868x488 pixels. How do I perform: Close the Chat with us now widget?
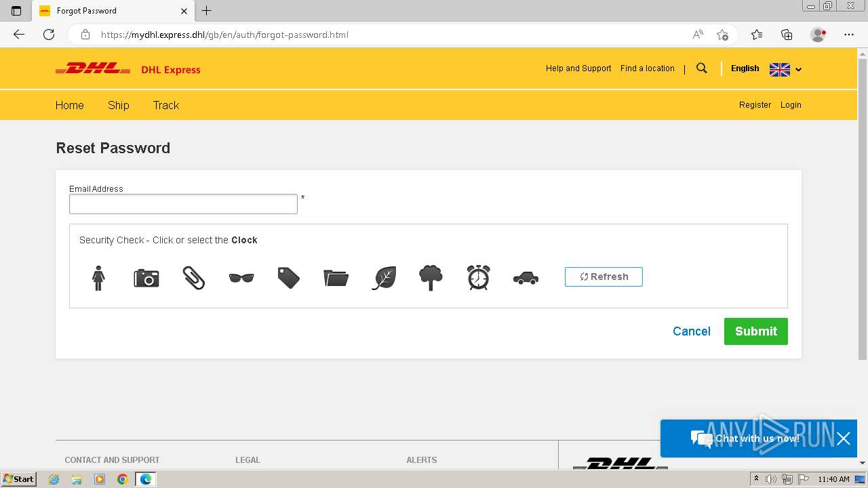(844, 439)
